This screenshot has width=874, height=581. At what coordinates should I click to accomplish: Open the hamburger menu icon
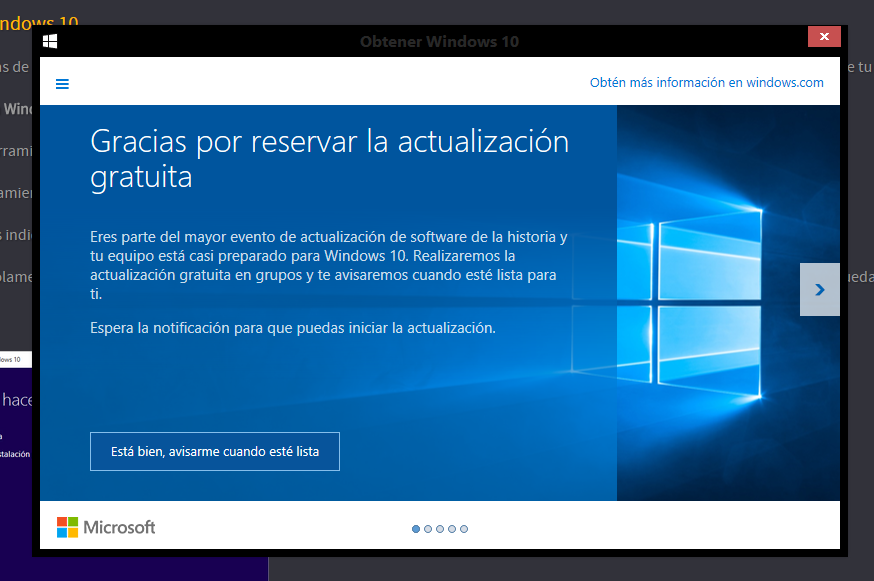(x=62, y=84)
